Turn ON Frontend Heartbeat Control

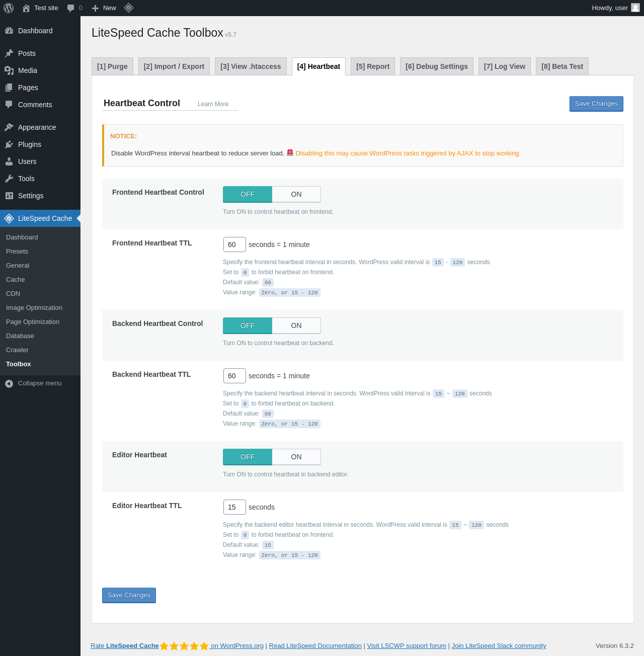tap(296, 194)
